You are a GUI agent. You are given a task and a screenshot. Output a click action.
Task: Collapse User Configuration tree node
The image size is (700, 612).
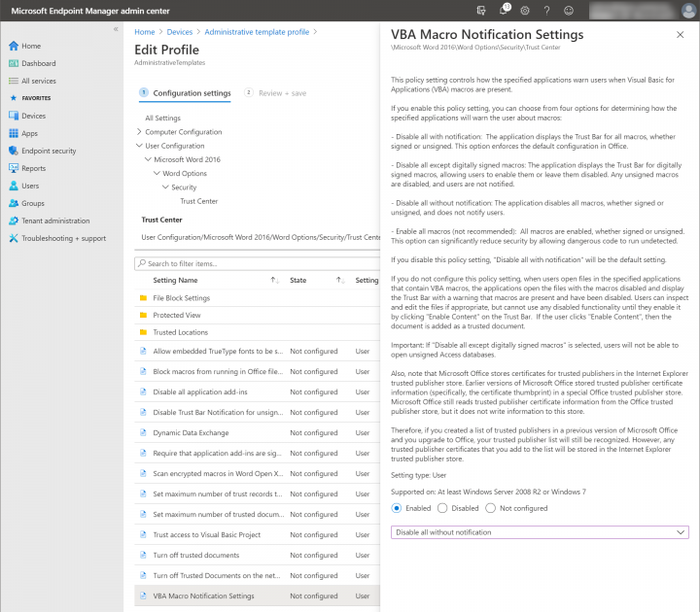pos(139,146)
